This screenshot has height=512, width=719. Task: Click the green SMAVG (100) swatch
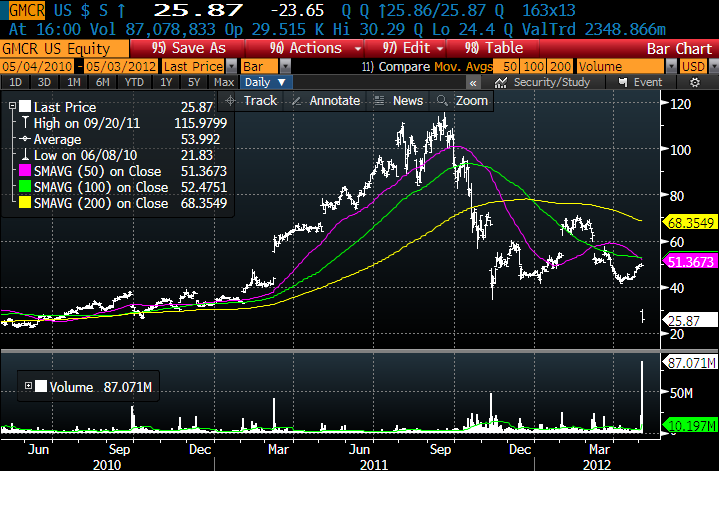click(25, 187)
